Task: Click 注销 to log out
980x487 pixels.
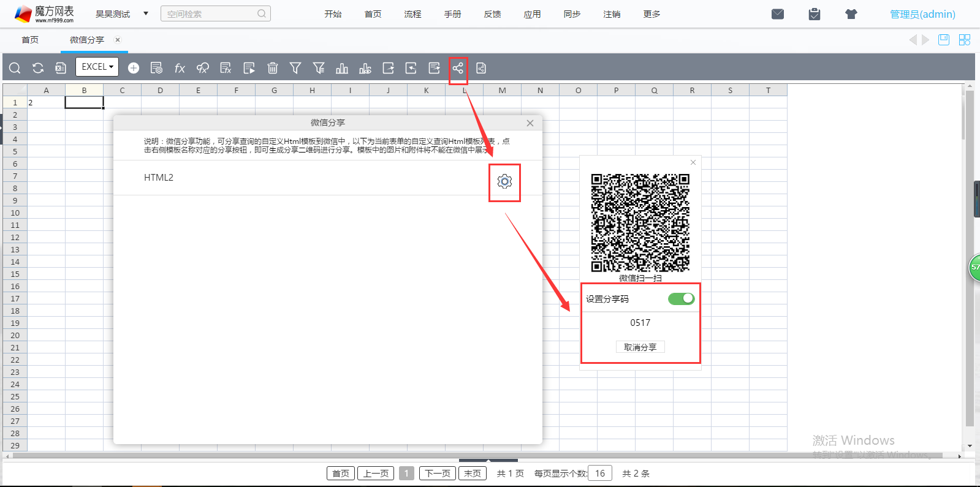Action: (x=612, y=14)
